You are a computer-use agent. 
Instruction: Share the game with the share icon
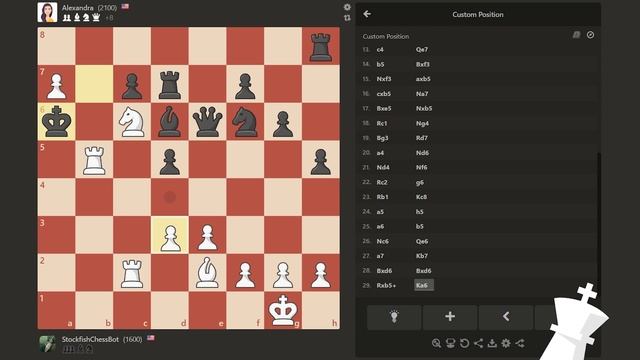point(478,343)
